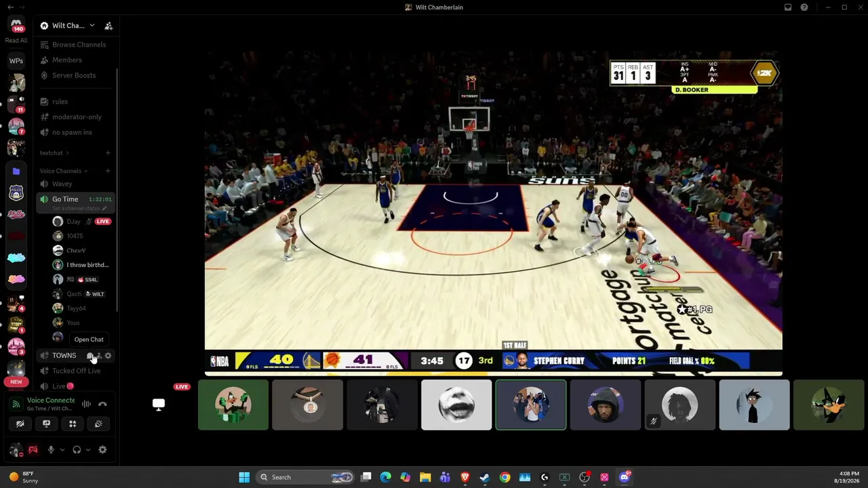Click Read All under the home icon
868x488 pixels.
click(16, 41)
